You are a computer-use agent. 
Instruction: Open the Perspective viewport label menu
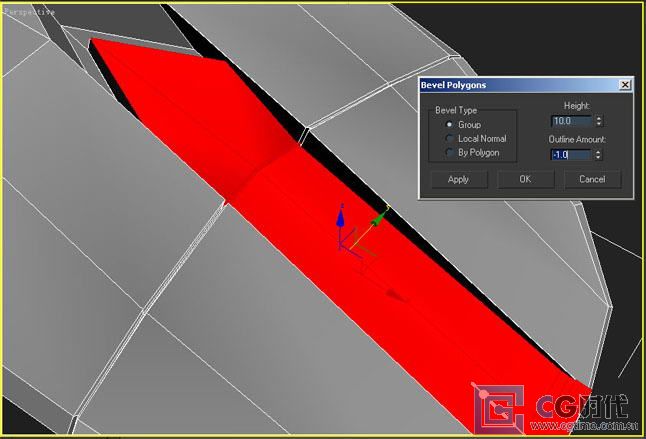[x=29, y=12]
